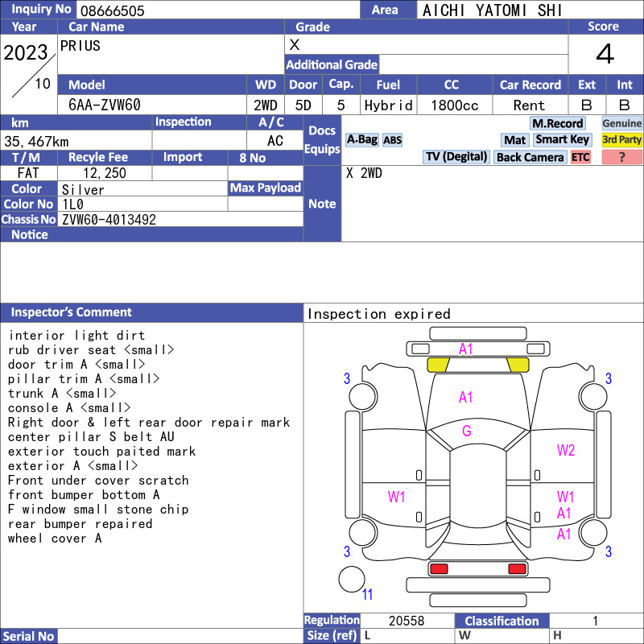Click the score value 4
Screen dimensions: 644x644
tap(605, 54)
